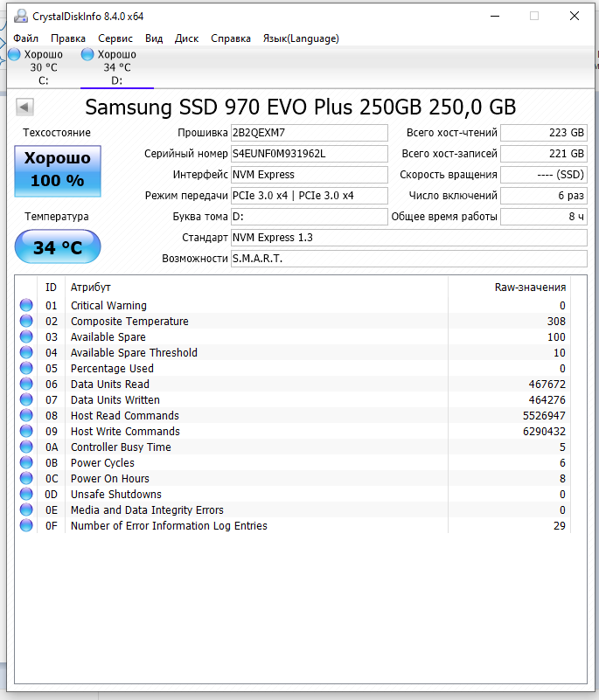The image size is (599, 700).
Task: Click the serial number field S4EUNF0M931962L
Action: click(309, 154)
